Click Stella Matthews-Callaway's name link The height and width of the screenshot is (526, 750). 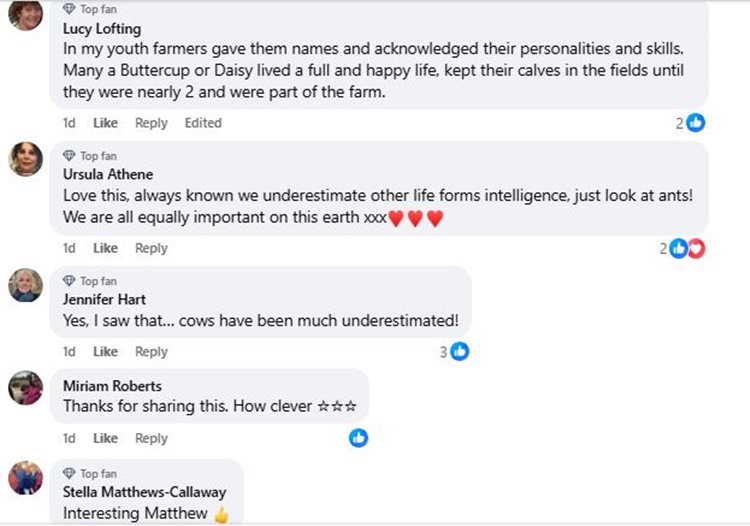point(144,492)
